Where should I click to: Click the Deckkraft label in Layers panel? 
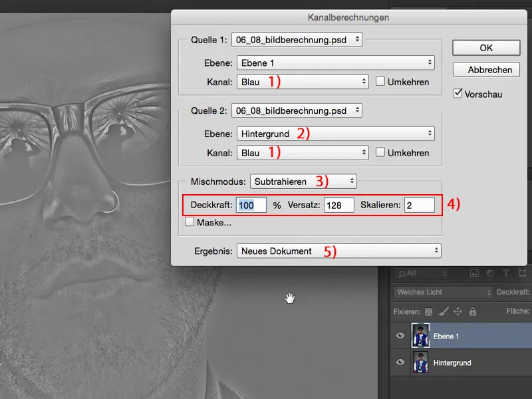[513, 292]
